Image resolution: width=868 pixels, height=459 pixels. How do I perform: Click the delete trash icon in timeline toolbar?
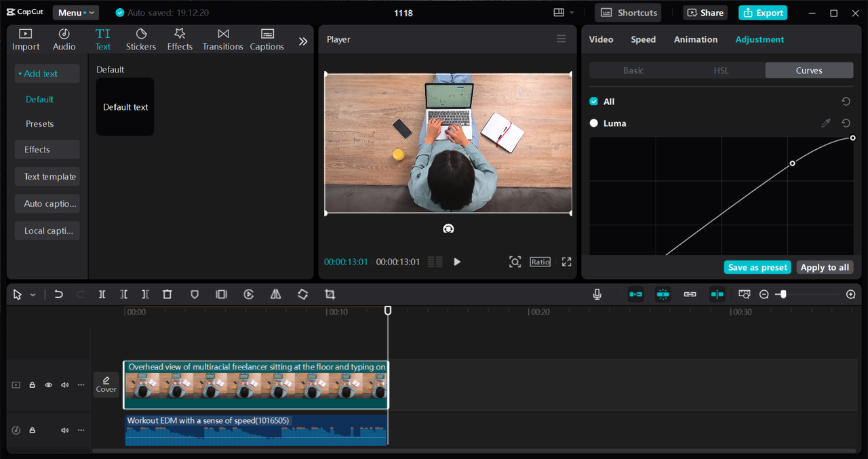click(167, 294)
